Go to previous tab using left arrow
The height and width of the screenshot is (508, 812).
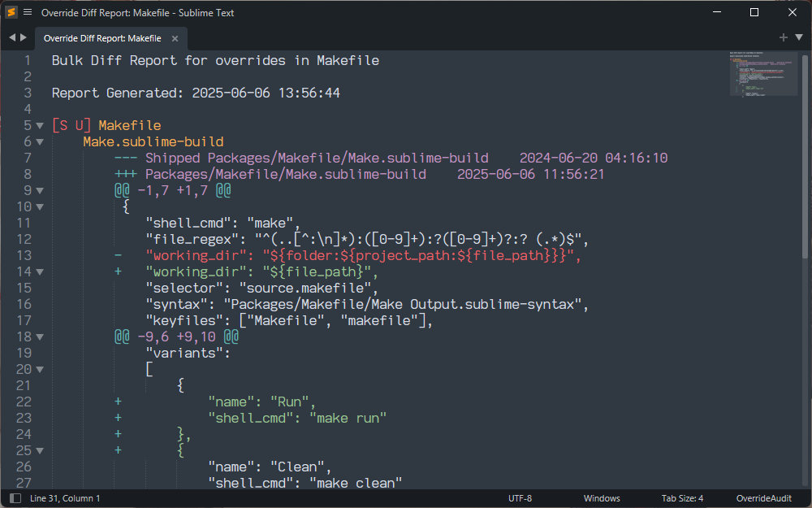(x=12, y=38)
